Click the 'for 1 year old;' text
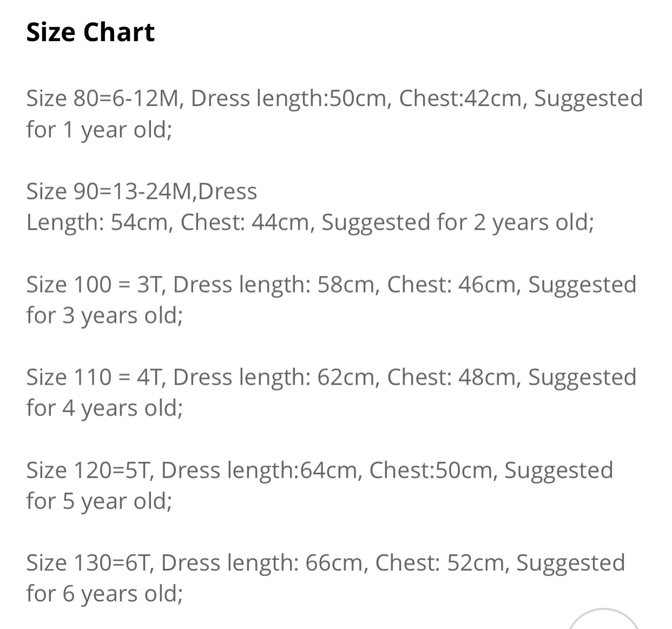Screen dimensions: 672x629 coord(99,130)
